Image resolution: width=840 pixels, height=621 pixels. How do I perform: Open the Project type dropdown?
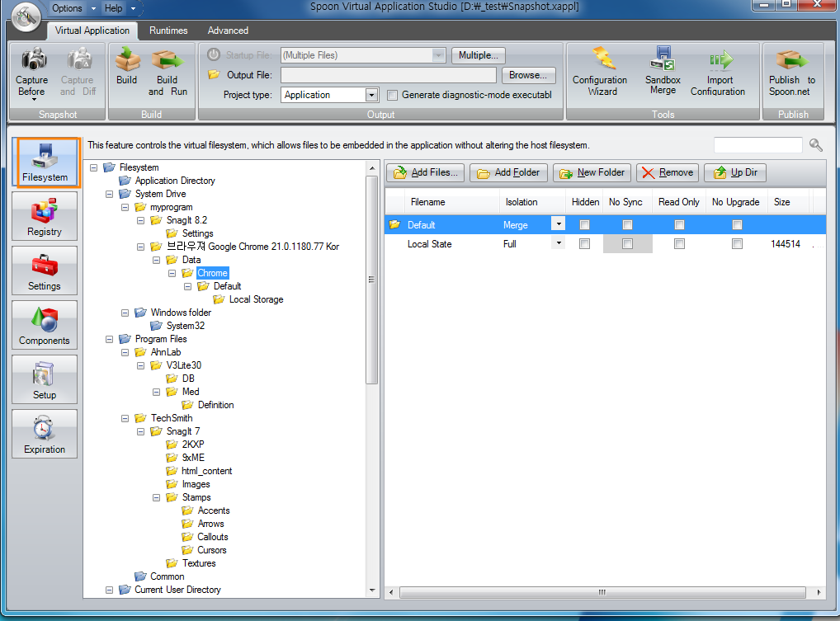pos(371,96)
